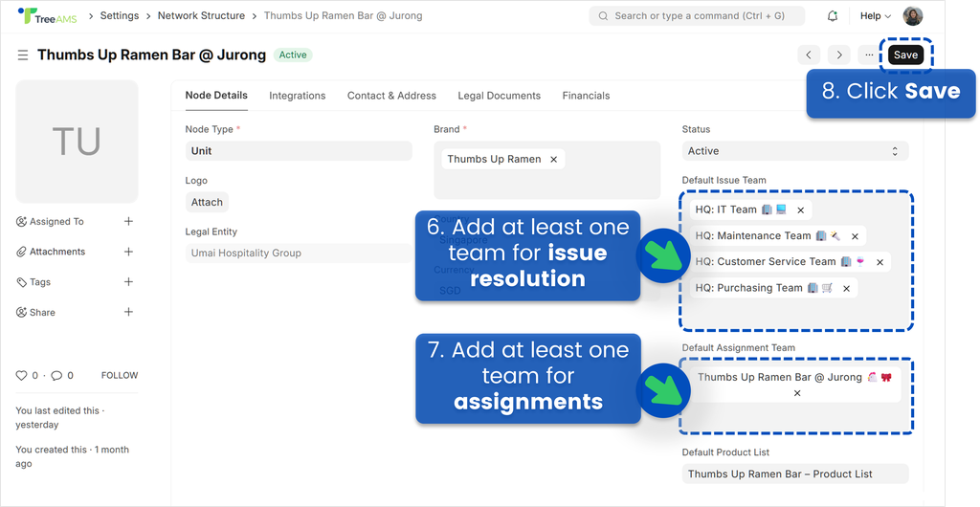980x507 pixels.
Task: Add attachment with Attachments plus icon
Action: pos(128,252)
